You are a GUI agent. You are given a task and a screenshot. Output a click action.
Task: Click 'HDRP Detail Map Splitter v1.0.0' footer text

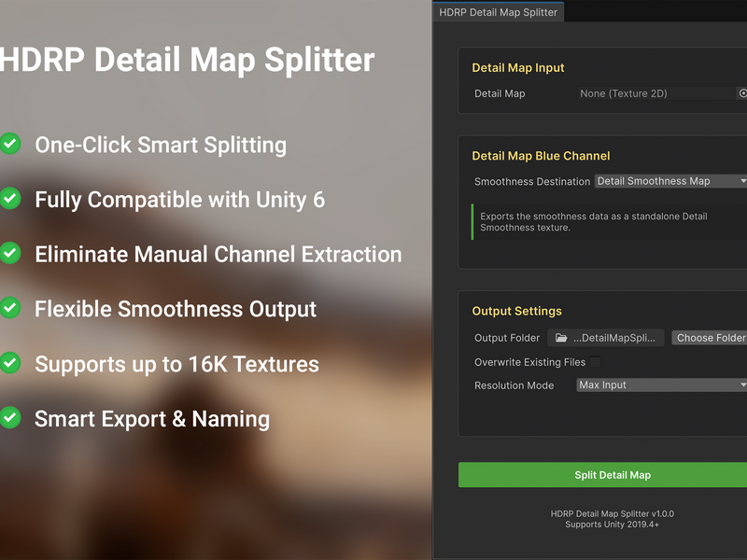pos(613,514)
